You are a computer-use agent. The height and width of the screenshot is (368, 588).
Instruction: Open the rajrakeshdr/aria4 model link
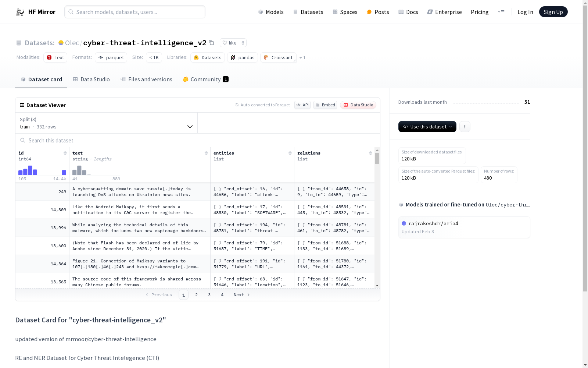click(x=433, y=223)
